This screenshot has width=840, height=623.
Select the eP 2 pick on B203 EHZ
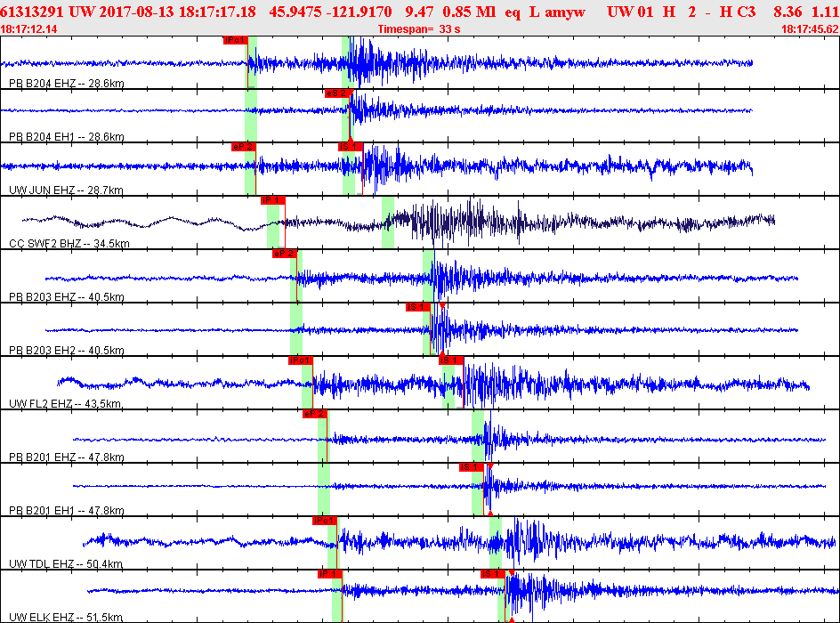pyautogui.click(x=285, y=254)
